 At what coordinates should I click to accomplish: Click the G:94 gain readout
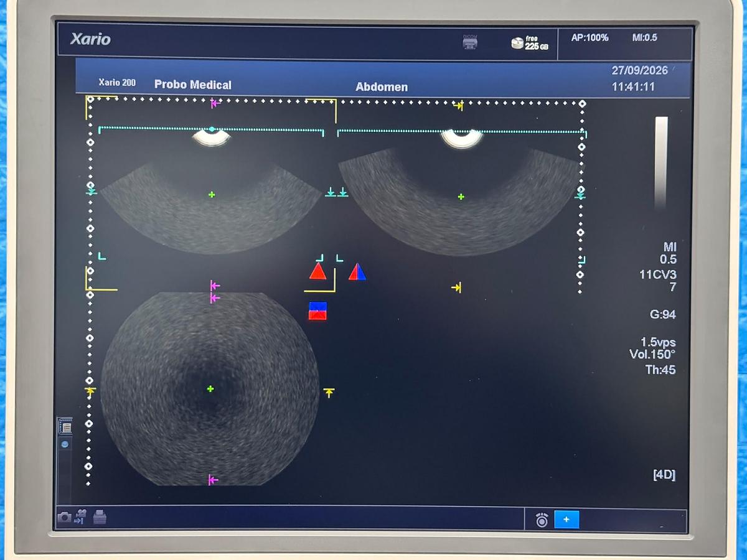[x=663, y=315]
